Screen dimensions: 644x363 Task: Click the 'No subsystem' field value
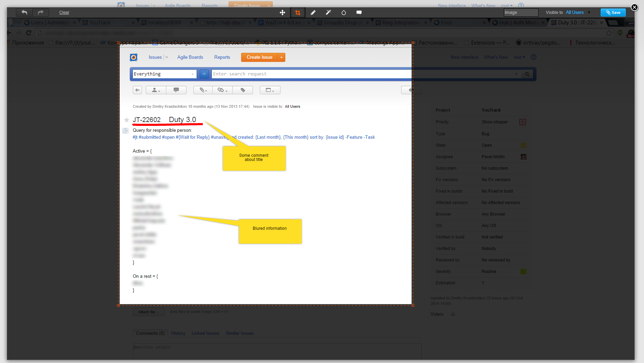tap(495, 168)
